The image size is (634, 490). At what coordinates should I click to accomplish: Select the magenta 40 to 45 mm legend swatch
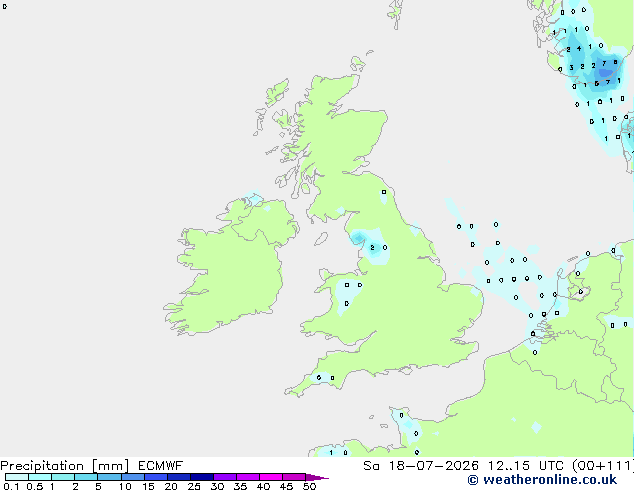click(x=271, y=477)
